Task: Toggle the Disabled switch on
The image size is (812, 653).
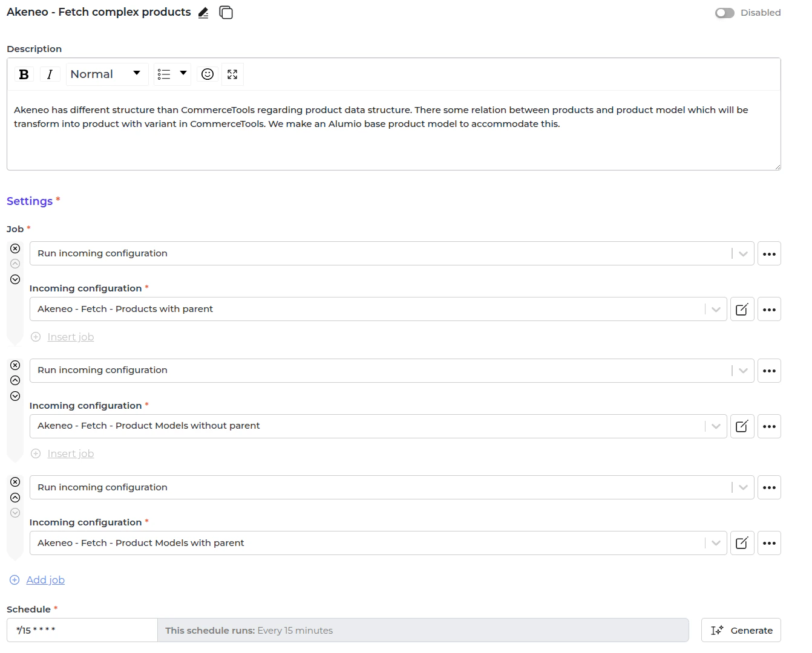Action: pyautogui.click(x=724, y=13)
